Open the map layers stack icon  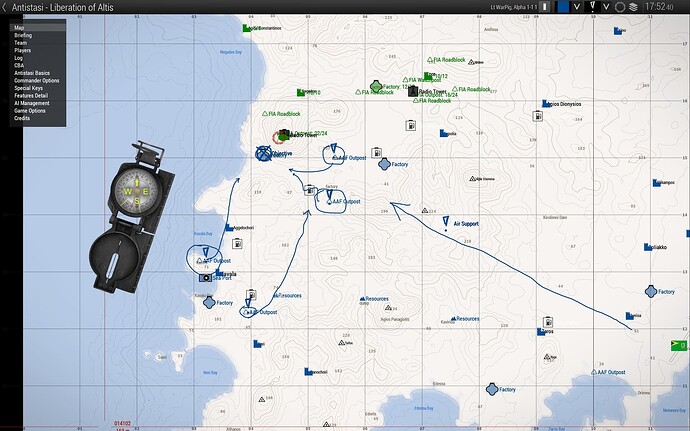click(633, 7)
